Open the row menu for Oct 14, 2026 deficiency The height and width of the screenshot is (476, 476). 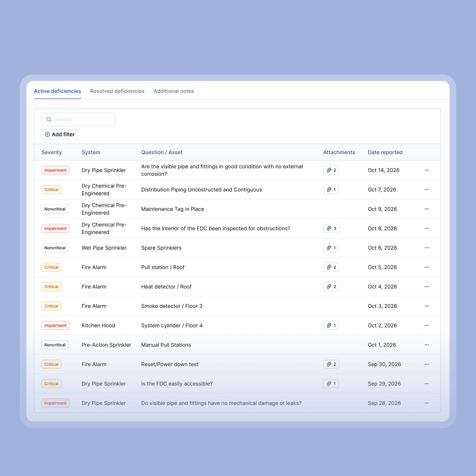[x=426, y=170]
